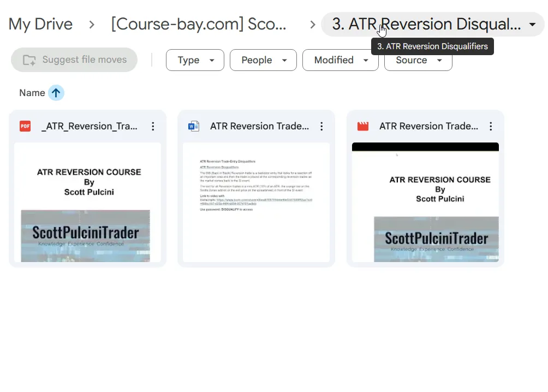
Task: Open the PDF preview thumbnail
Action: pyautogui.click(x=87, y=202)
